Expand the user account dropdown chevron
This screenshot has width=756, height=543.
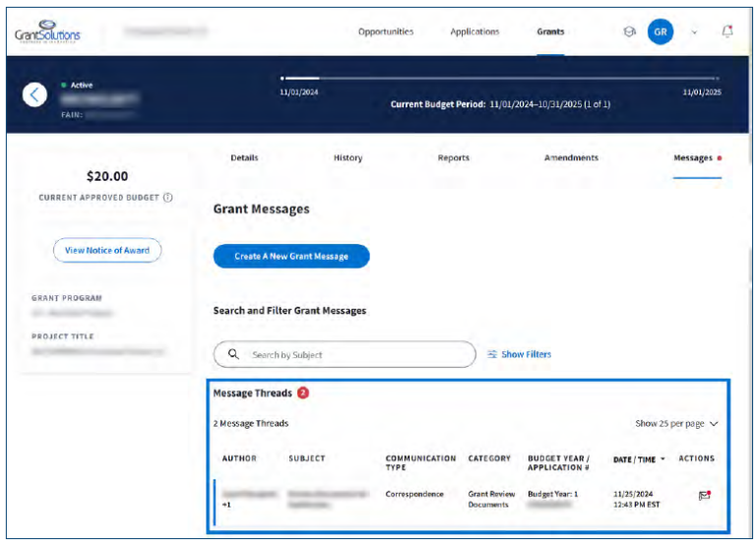pyautogui.click(x=694, y=31)
